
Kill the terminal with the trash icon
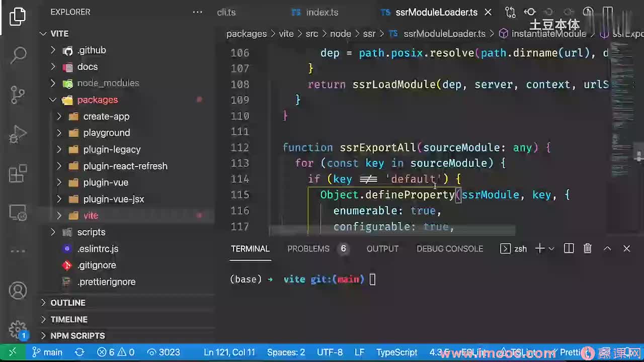coord(588,248)
